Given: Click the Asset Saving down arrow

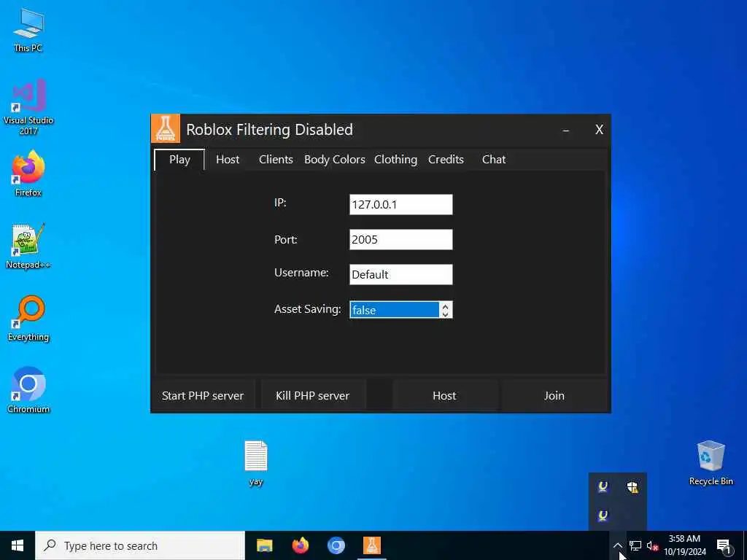Looking at the screenshot, I should point(446,314).
